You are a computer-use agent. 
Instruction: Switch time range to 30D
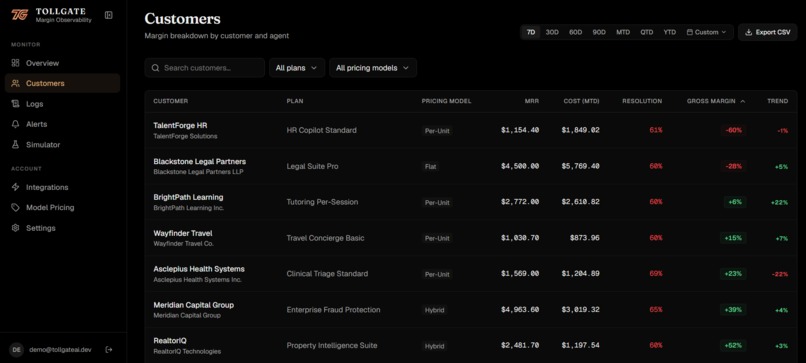[x=552, y=32]
